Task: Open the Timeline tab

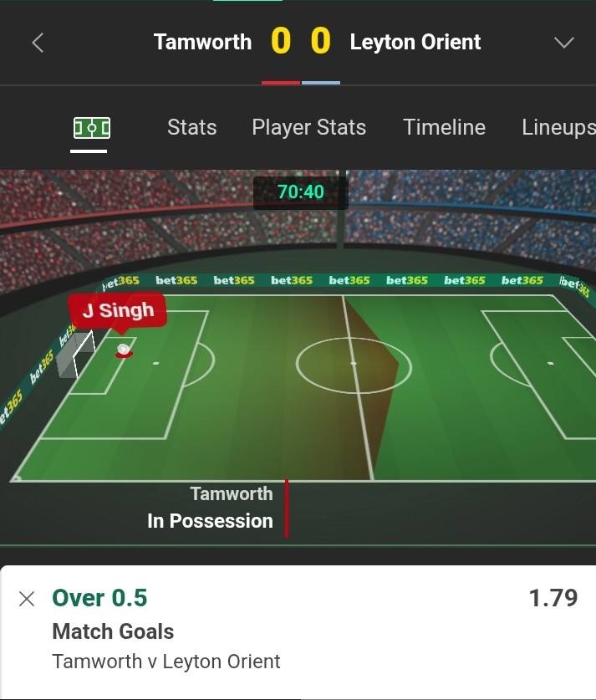Action: pos(445,127)
